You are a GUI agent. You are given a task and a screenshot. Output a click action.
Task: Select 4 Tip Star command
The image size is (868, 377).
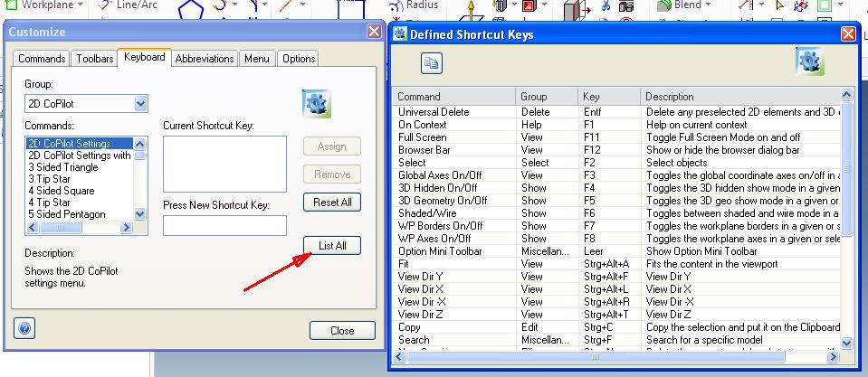(80, 203)
